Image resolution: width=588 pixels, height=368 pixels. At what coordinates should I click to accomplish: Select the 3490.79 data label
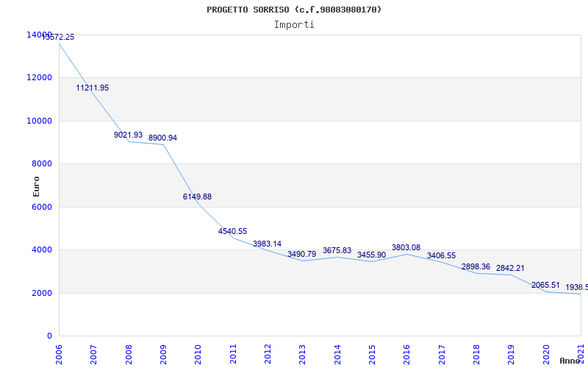tap(301, 254)
